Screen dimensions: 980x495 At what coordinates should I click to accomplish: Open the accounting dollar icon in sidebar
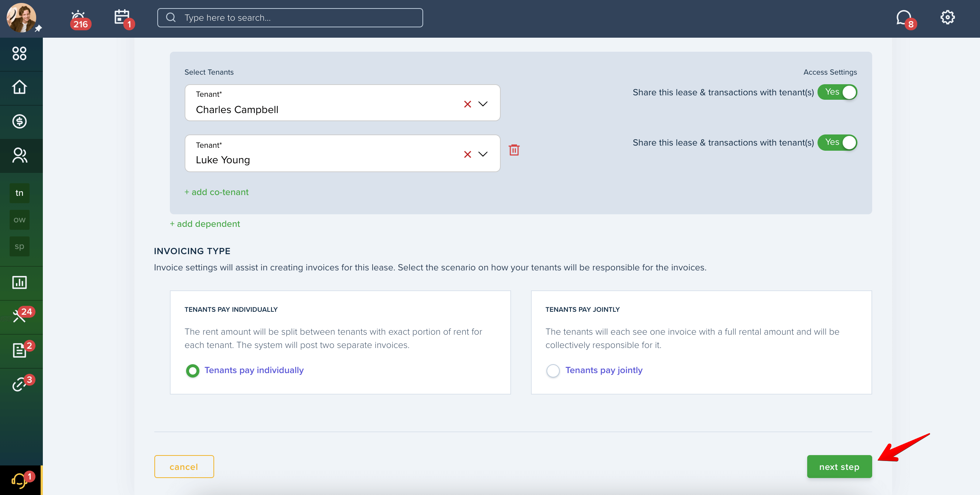(x=20, y=122)
